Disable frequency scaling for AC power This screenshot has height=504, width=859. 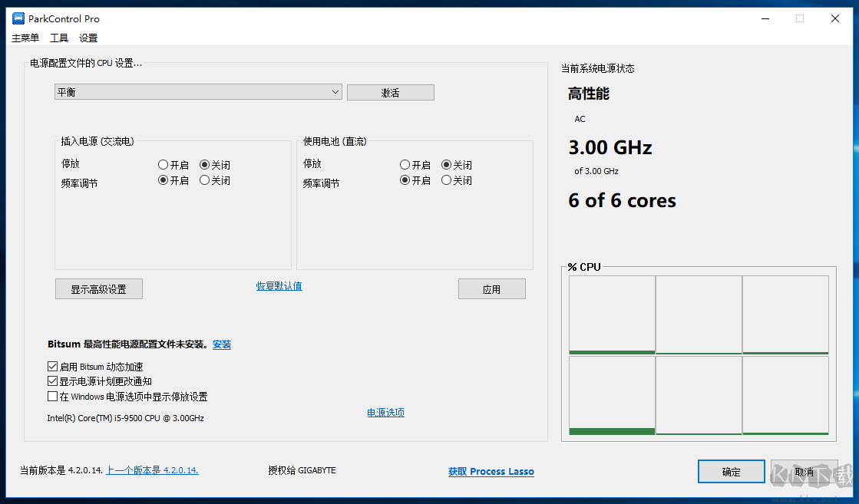coord(205,180)
